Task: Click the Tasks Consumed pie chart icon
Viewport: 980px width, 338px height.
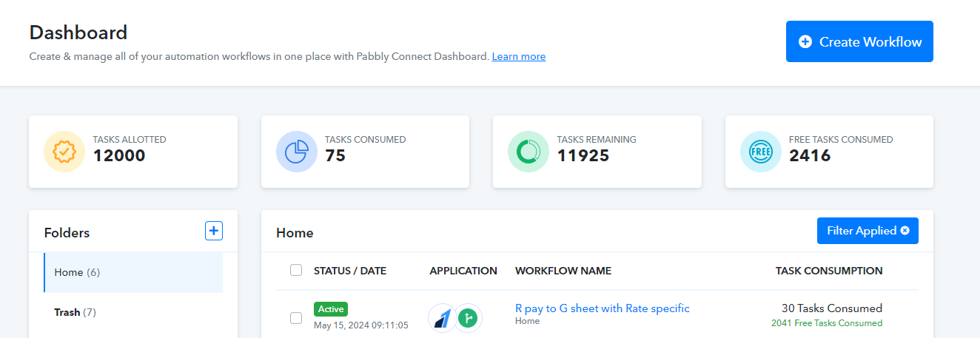Action: tap(296, 152)
